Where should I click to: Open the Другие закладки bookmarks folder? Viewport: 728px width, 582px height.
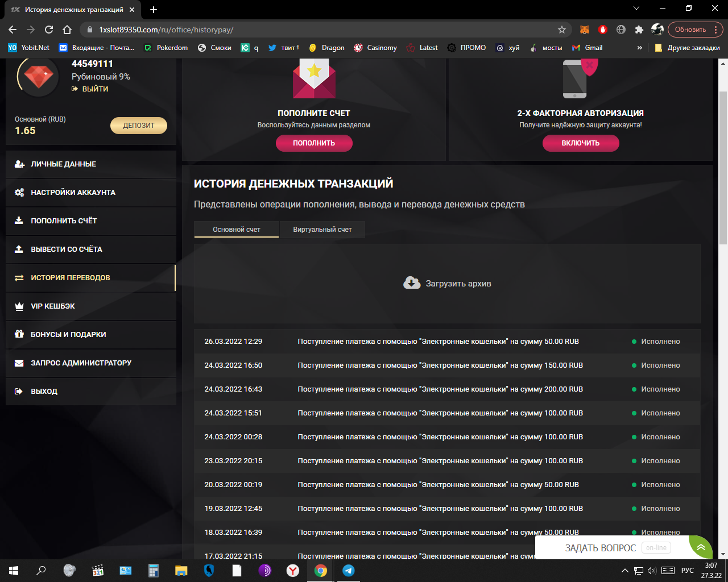pyautogui.click(x=688, y=48)
